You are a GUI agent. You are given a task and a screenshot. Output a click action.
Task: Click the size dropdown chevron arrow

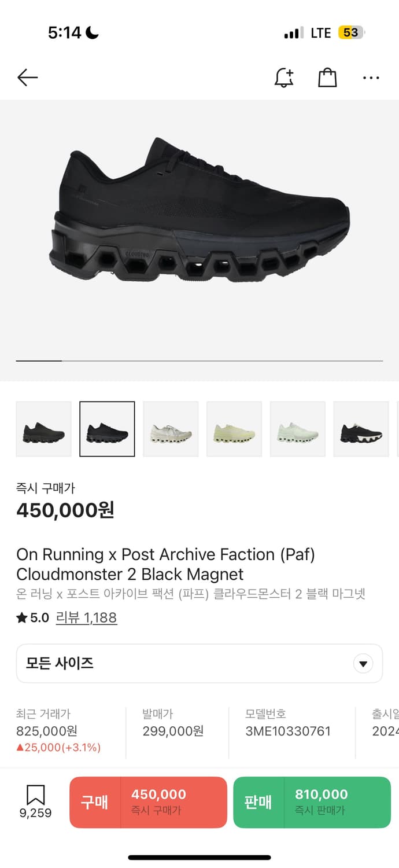pyautogui.click(x=363, y=663)
